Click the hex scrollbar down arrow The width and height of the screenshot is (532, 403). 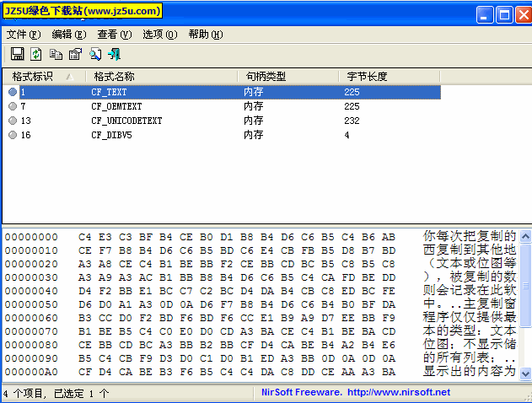(525, 373)
